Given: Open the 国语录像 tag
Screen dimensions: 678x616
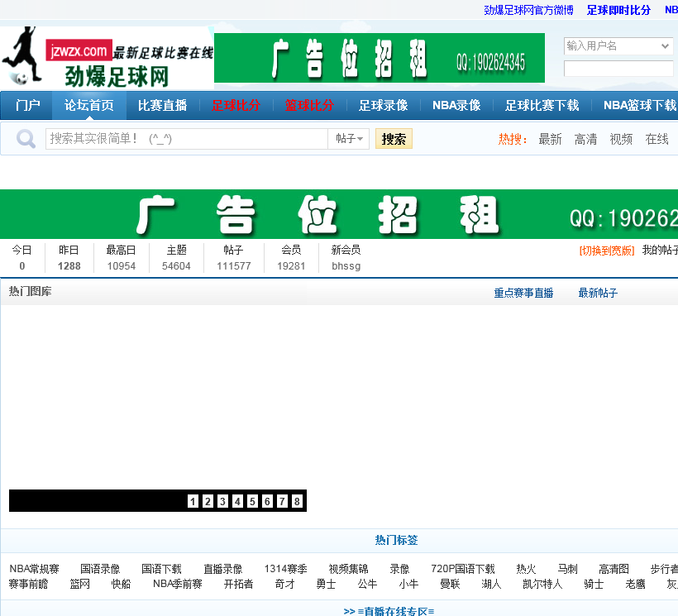Looking at the screenshot, I should tap(100, 569).
